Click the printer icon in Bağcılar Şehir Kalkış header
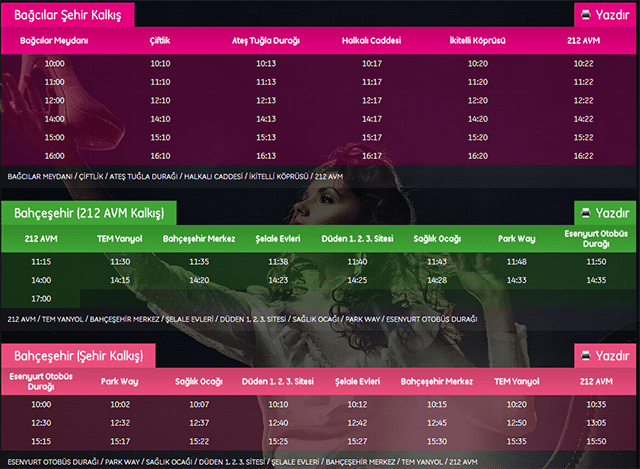Screen dimensions: 640x469 (x=586, y=14)
